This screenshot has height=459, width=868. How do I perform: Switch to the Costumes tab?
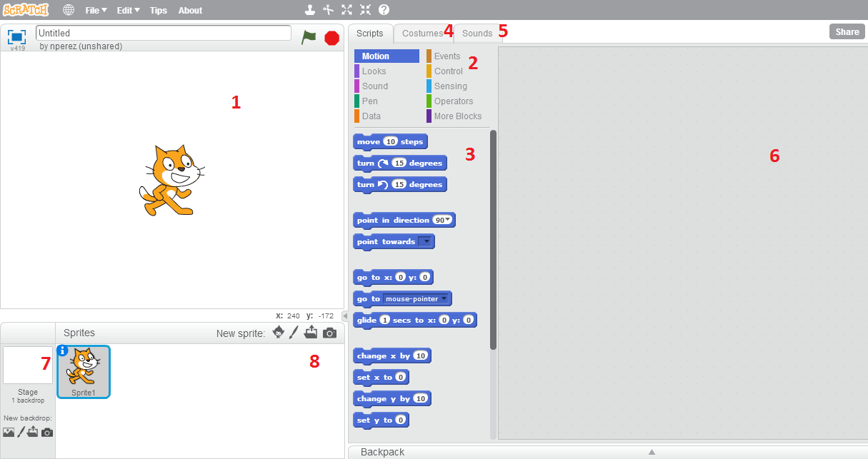[423, 34]
